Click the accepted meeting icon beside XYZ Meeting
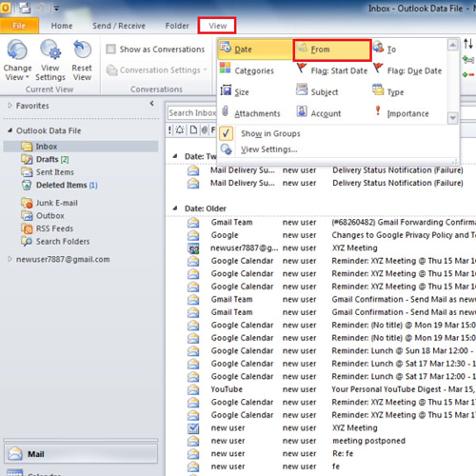476x476 pixels. (193, 428)
